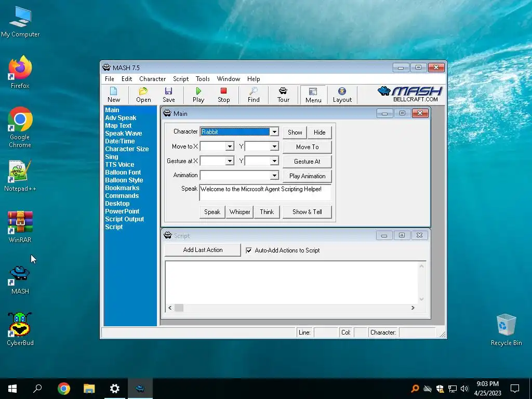Open Settings gear in the taskbar
This screenshot has height=399, width=532.
click(115, 389)
